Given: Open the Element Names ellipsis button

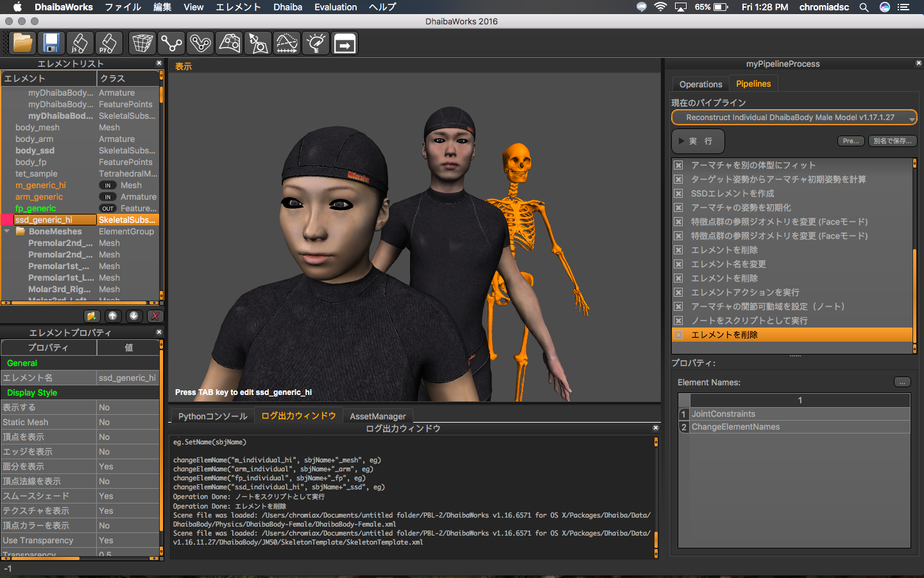Looking at the screenshot, I should (902, 382).
